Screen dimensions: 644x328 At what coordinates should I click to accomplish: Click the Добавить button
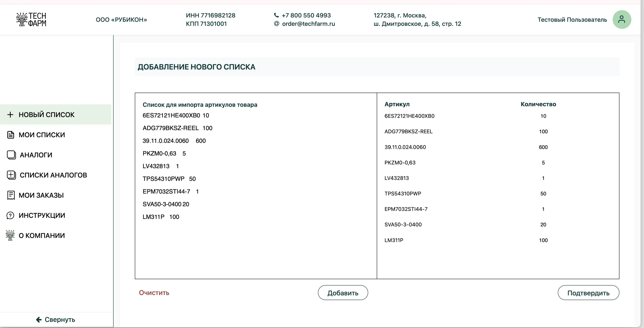point(343,293)
